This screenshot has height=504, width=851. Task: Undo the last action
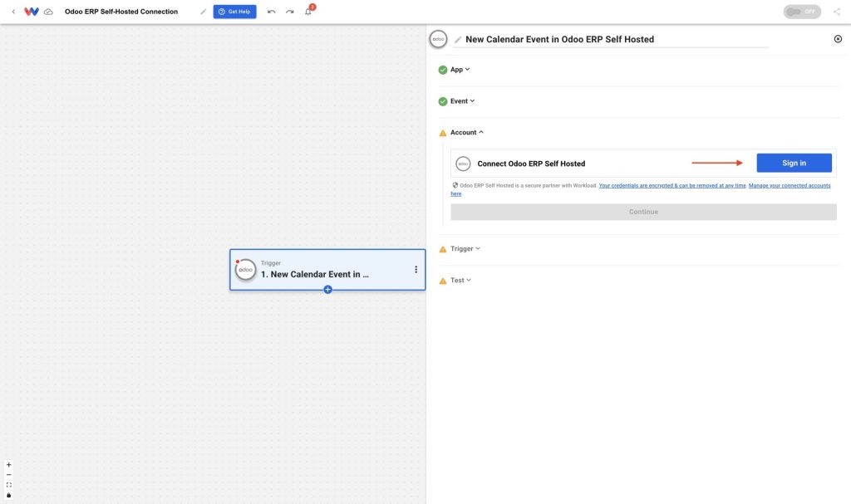pos(272,12)
